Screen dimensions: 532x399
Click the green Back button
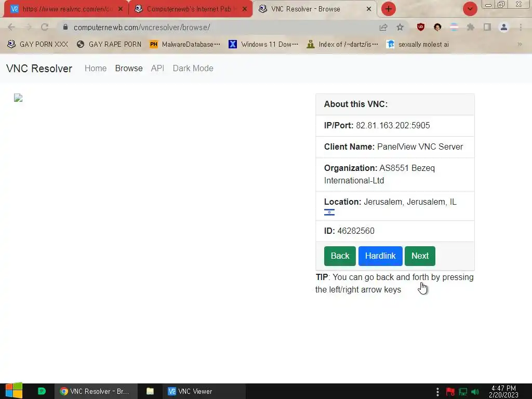point(340,256)
